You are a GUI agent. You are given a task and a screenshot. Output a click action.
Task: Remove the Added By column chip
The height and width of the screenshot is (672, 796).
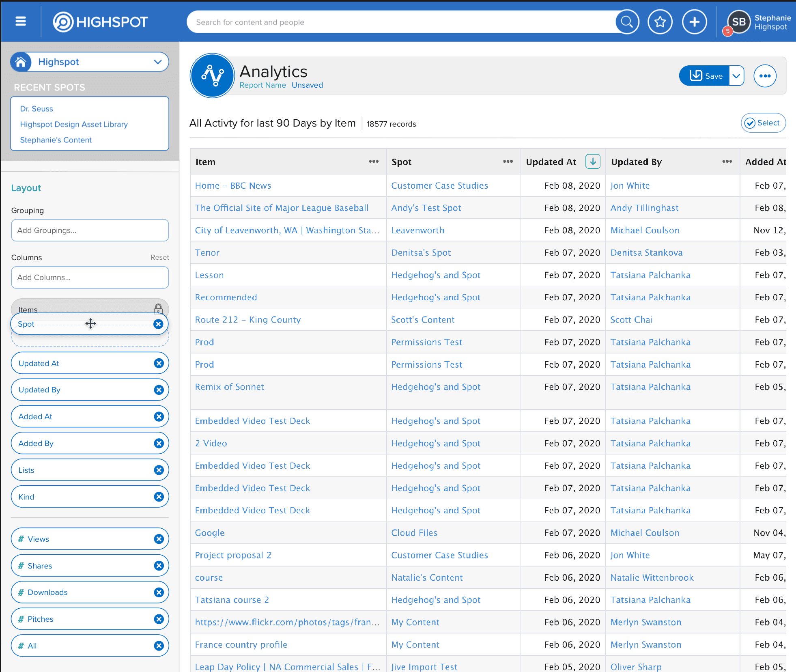[x=159, y=444]
